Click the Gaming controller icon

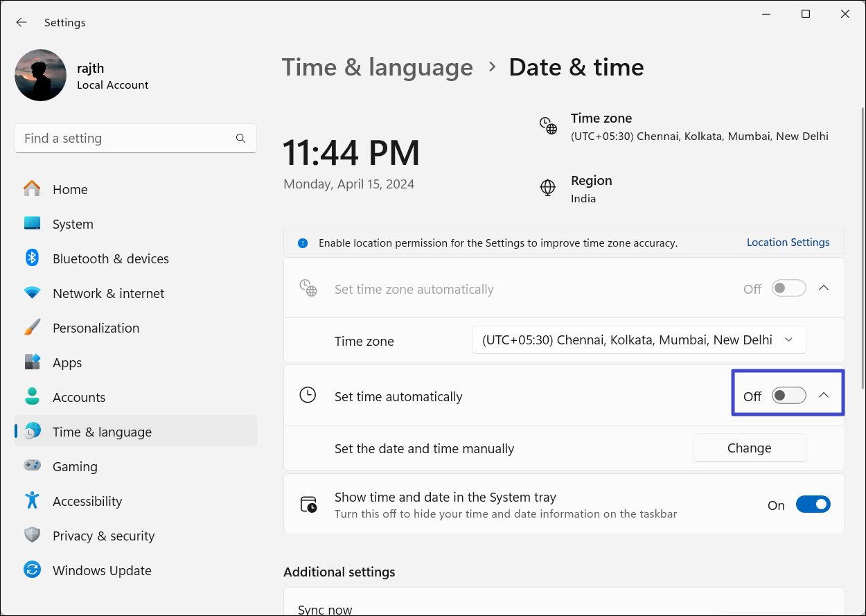tap(32, 466)
